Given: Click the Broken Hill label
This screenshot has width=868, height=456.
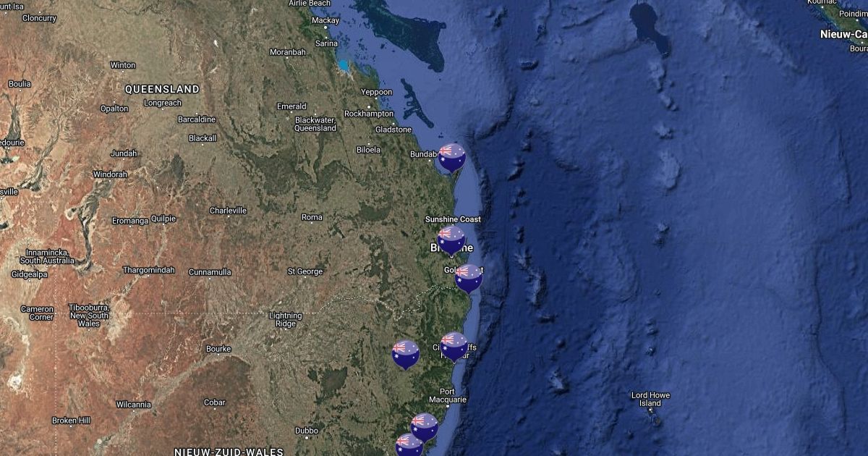Looking at the screenshot, I should coord(71,421).
